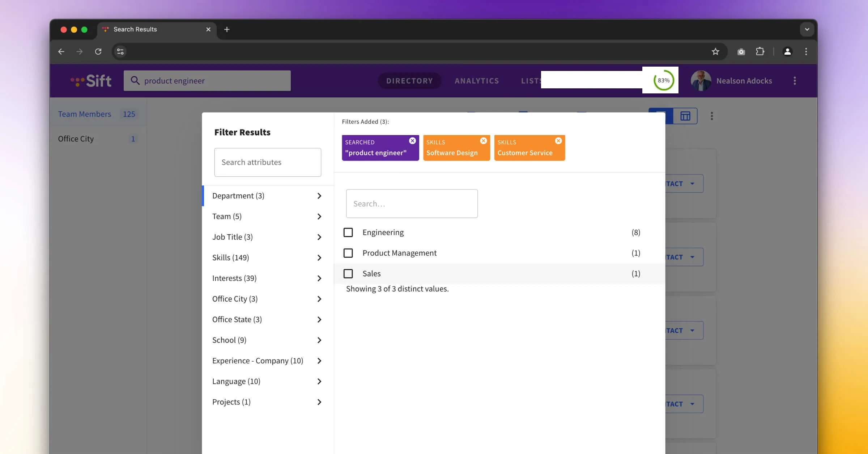Open the user menu three-dot icon
The image size is (868, 454).
coord(795,81)
